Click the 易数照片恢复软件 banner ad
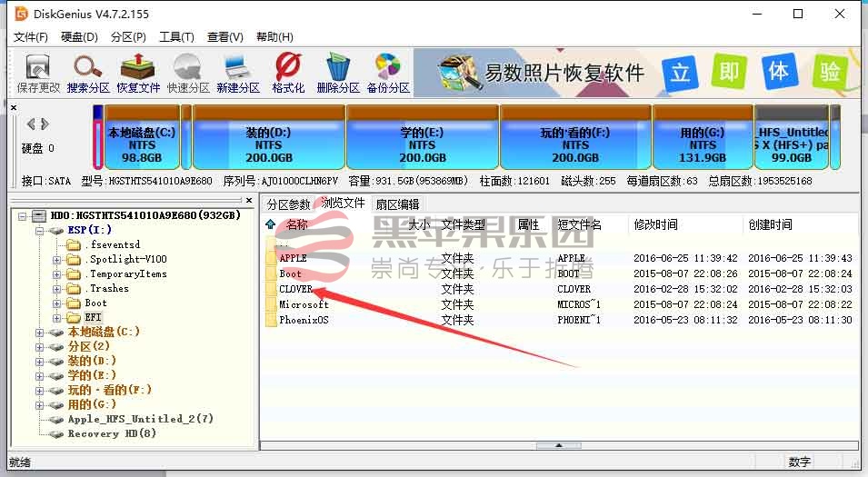868x477 pixels. pyautogui.click(x=636, y=73)
